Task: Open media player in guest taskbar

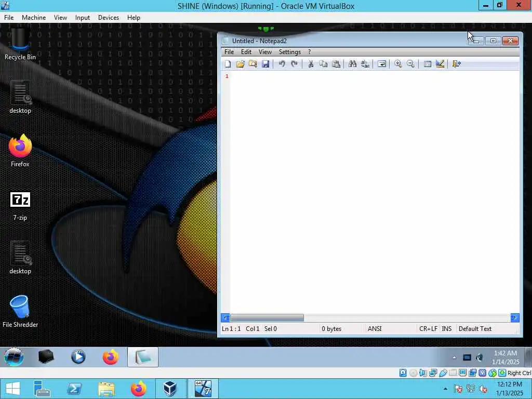Action: point(78,357)
